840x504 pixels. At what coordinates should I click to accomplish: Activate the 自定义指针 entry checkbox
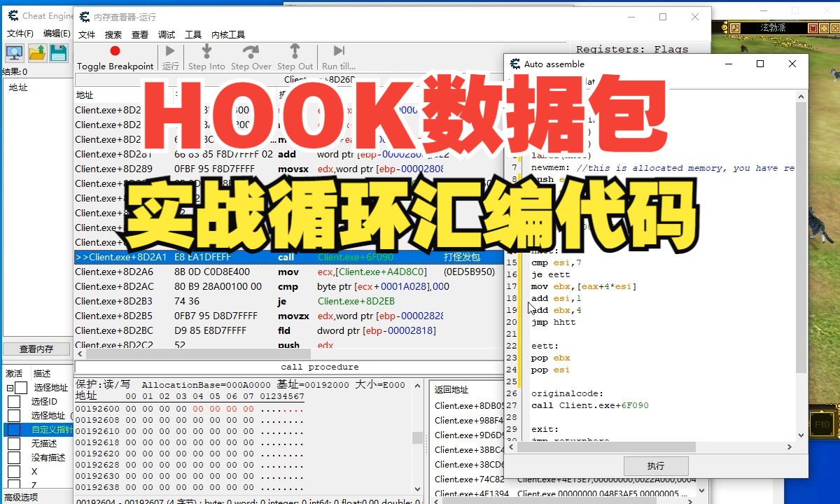coord(14,429)
